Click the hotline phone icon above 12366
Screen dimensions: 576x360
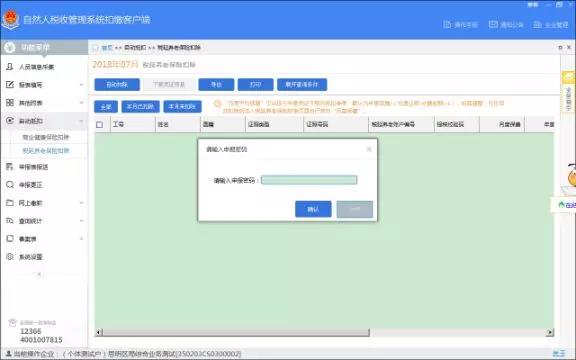[12, 322]
